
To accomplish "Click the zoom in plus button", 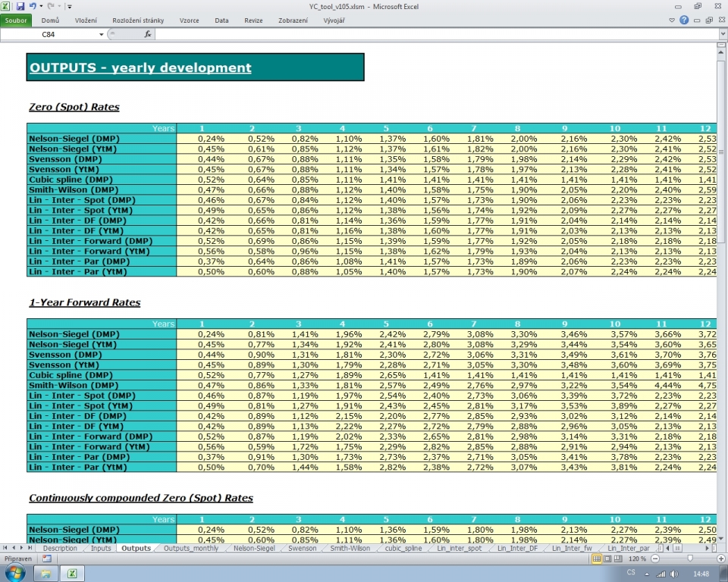I will click(720, 559).
